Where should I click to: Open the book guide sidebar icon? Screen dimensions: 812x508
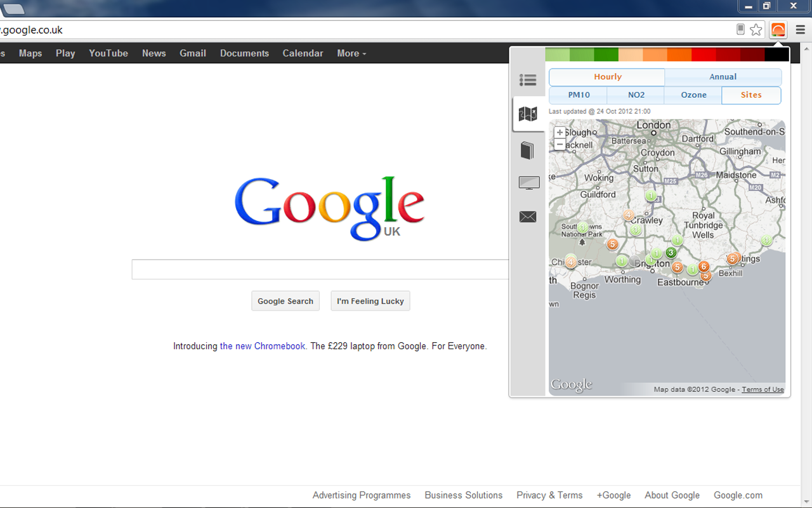(527, 150)
